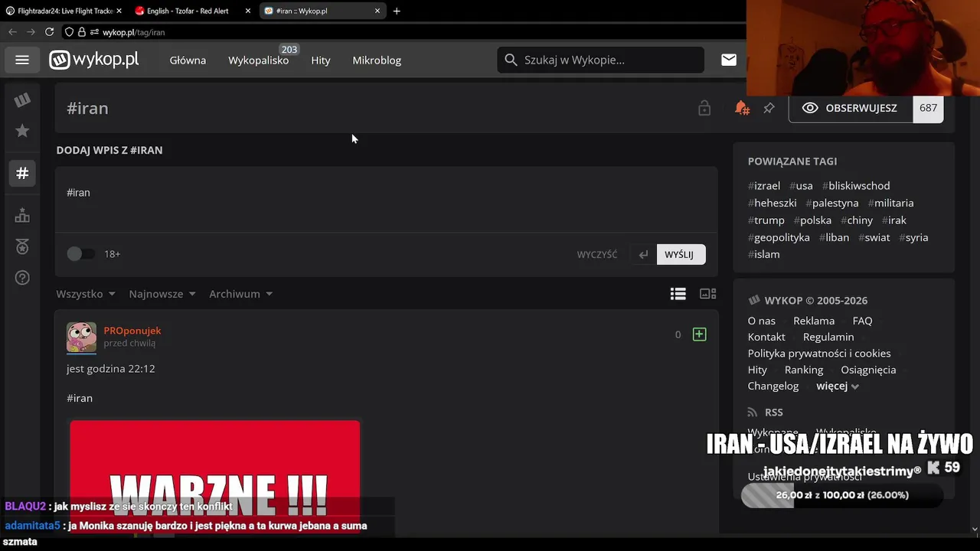Screen dimensions: 980x551
Task: Switch to image card view icon
Action: [x=708, y=294]
